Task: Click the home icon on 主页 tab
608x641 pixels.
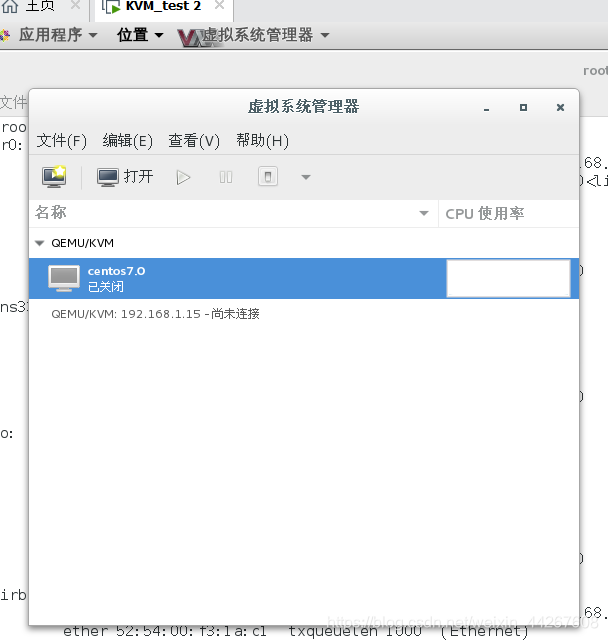Action: 10,6
